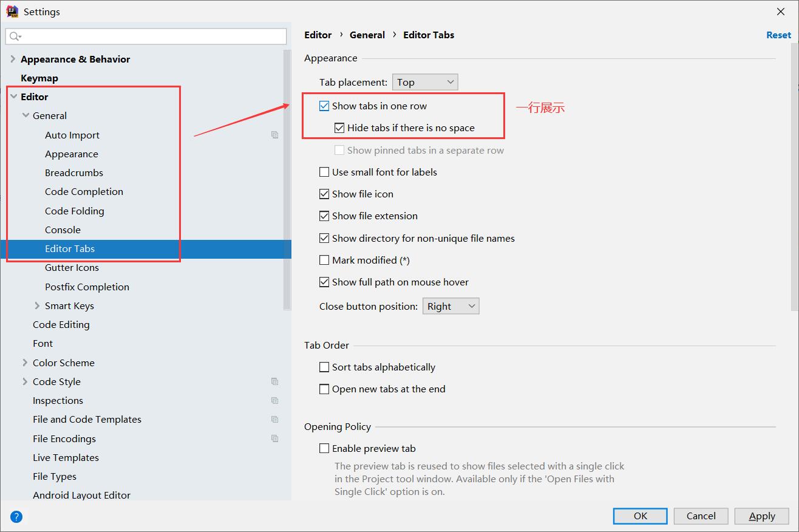This screenshot has width=799, height=532.
Task: Click Editor in the breadcrumb path
Action: tap(318, 35)
